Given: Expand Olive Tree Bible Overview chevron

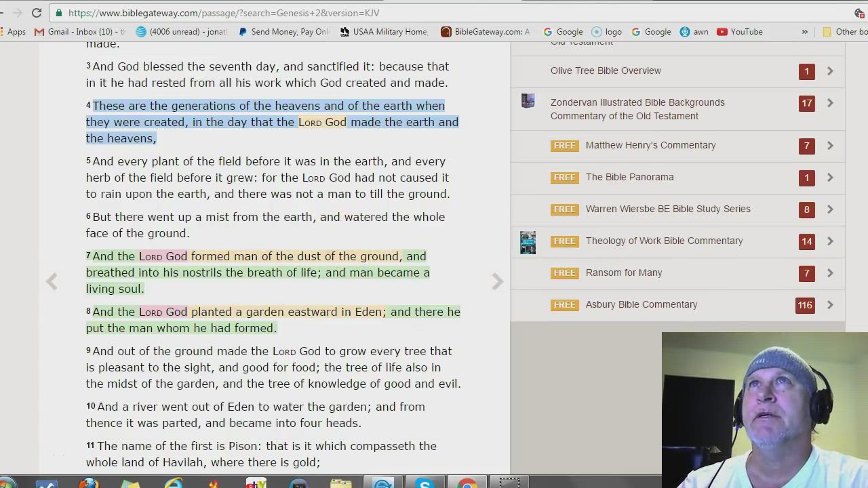Looking at the screenshot, I should 830,71.
